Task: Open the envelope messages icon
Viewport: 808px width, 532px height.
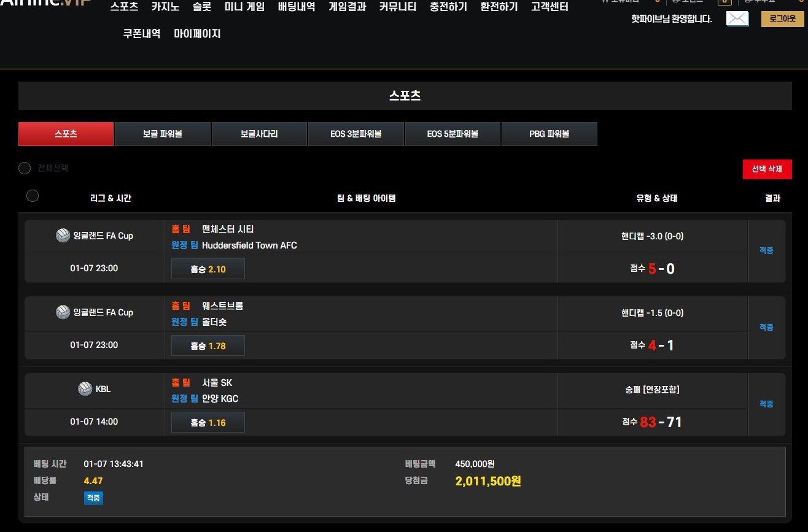Action: pos(737,19)
